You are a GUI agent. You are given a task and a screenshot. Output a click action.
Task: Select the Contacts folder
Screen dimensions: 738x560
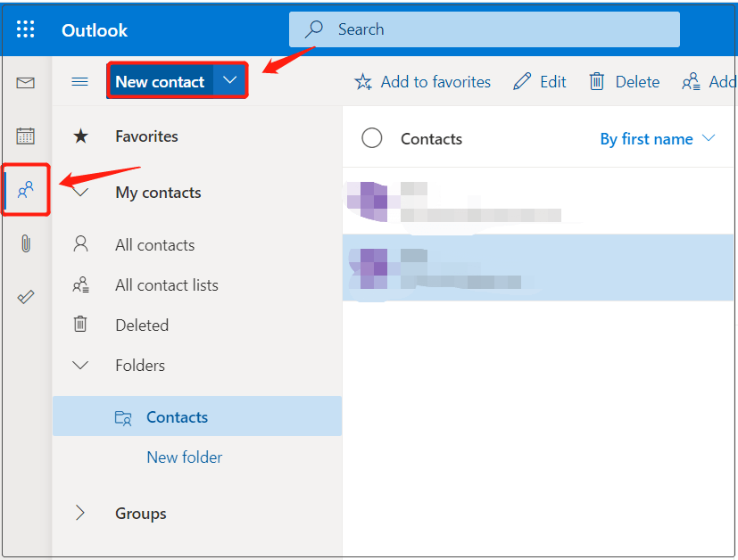coord(197,416)
